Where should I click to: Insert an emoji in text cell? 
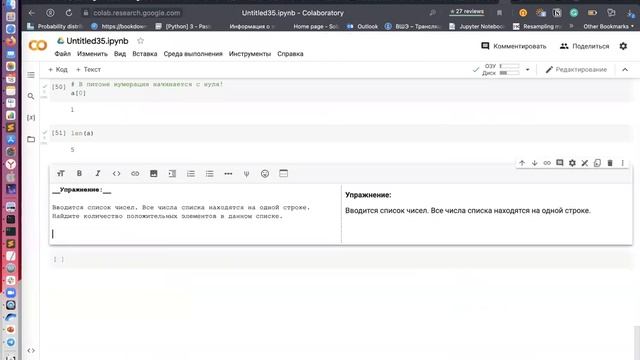coord(265,173)
